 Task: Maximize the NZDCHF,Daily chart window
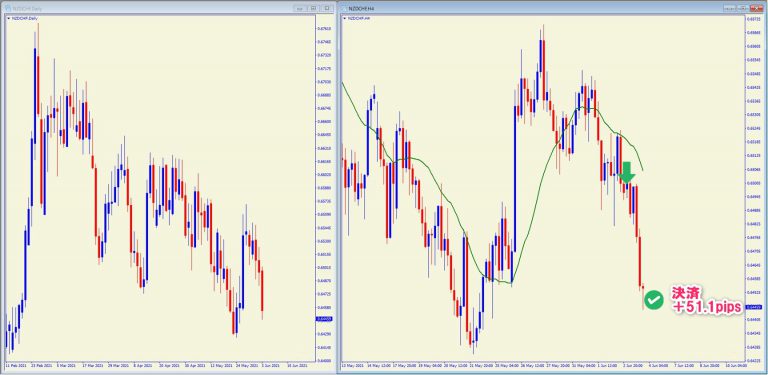coord(327,8)
